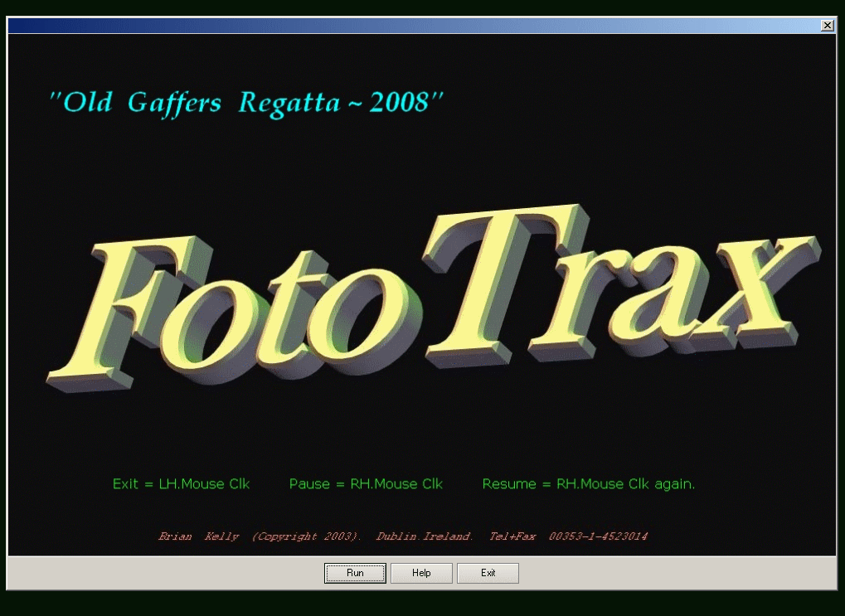Click the "Resume = RH.Mouse Clk again." text
This screenshot has height=616, width=845.
tap(589, 484)
